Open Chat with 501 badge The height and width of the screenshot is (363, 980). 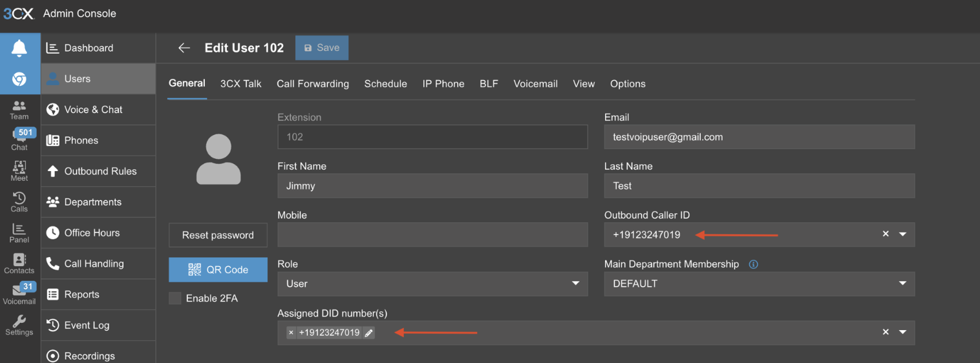click(x=19, y=140)
